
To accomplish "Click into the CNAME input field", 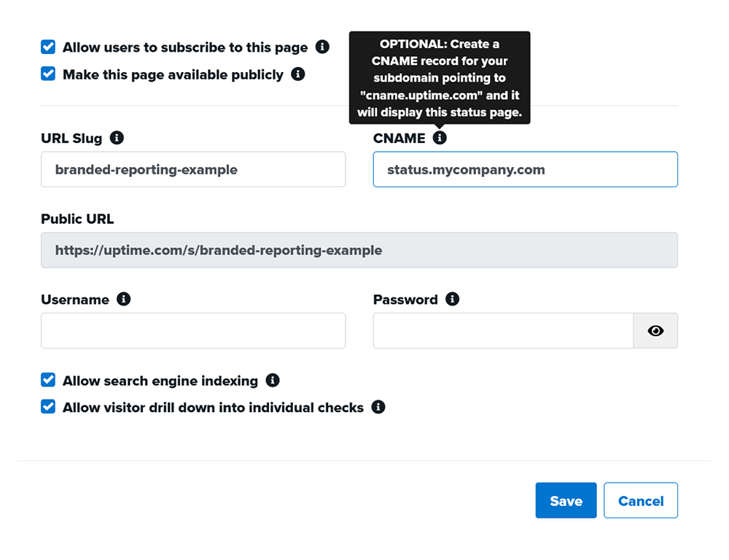I will click(x=525, y=170).
